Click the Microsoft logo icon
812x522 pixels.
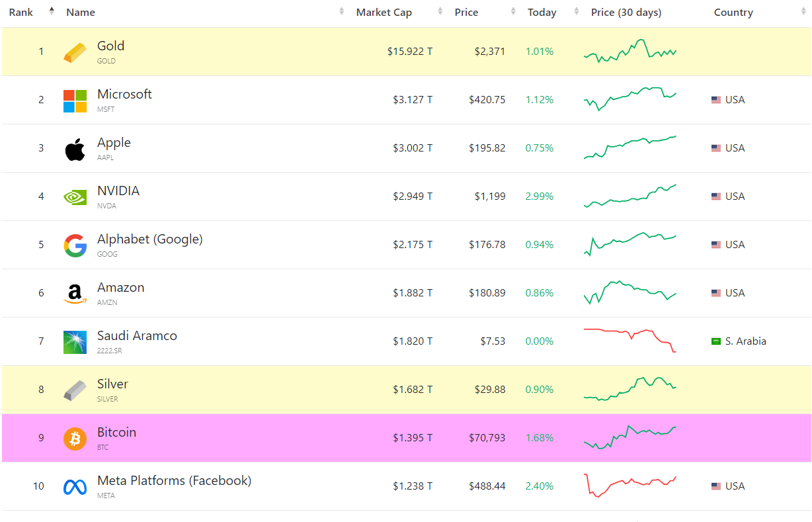[75, 101]
